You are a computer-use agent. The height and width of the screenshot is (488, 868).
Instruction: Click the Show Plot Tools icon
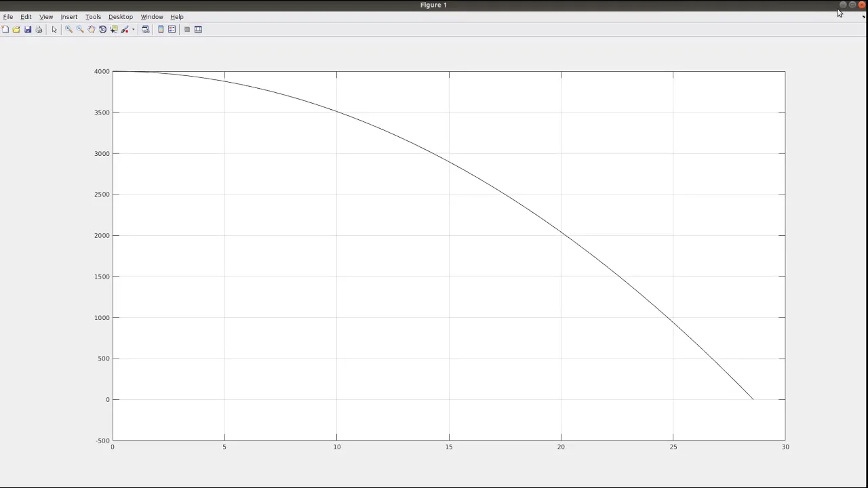(198, 29)
